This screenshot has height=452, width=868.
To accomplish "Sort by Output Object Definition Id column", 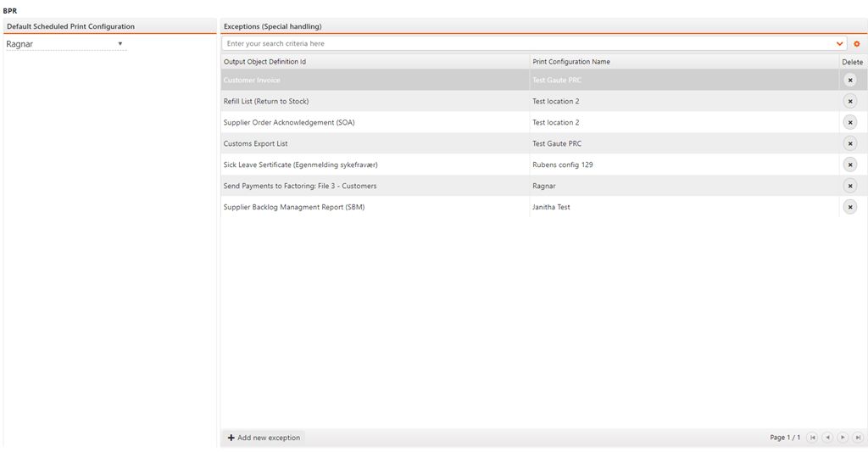I will [265, 62].
